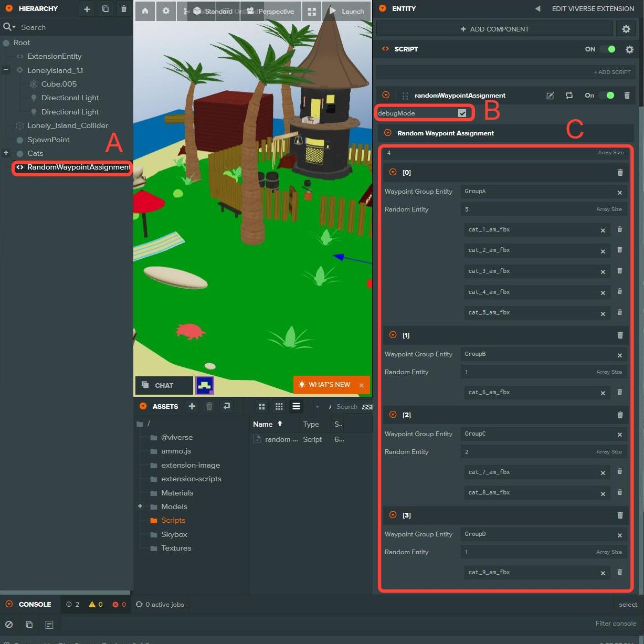
Task: Delete the randomWaypointAssignment script via trash icon
Action: tap(627, 96)
